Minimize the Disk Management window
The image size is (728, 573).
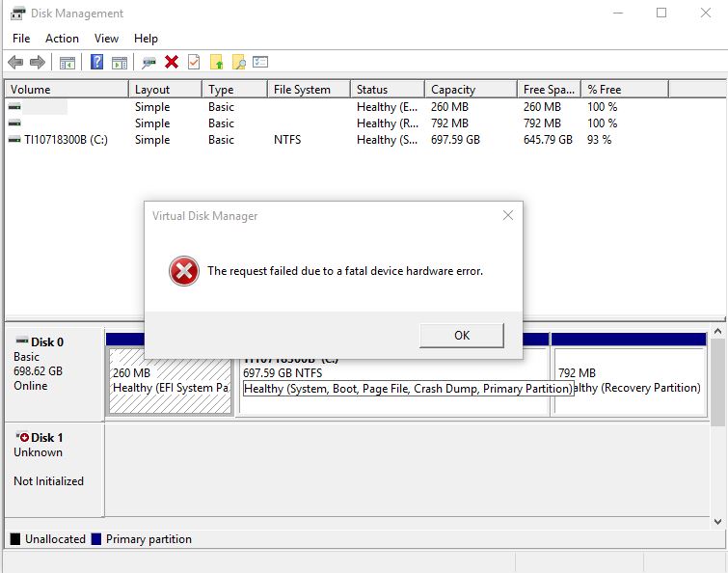click(x=618, y=13)
